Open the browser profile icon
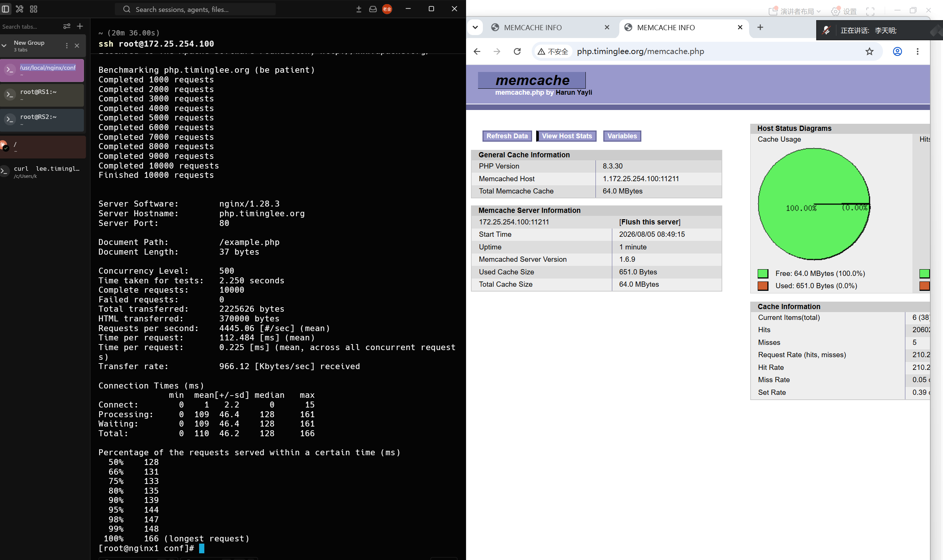The height and width of the screenshot is (560, 943). point(898,51)
